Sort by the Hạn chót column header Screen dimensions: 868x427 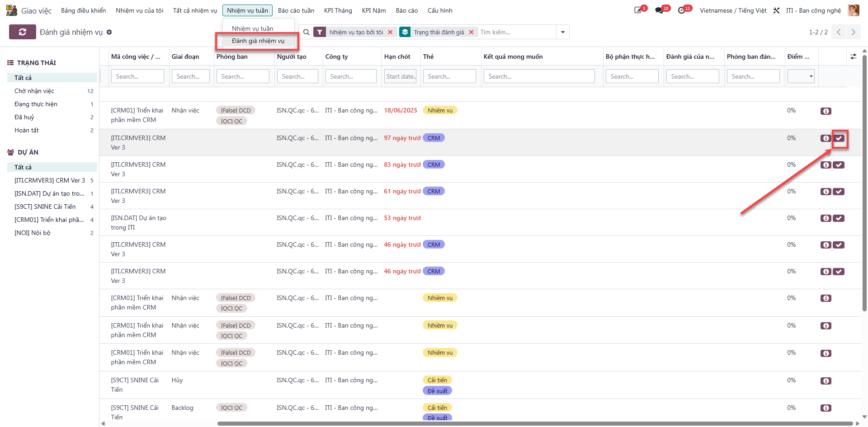[397, 56]
